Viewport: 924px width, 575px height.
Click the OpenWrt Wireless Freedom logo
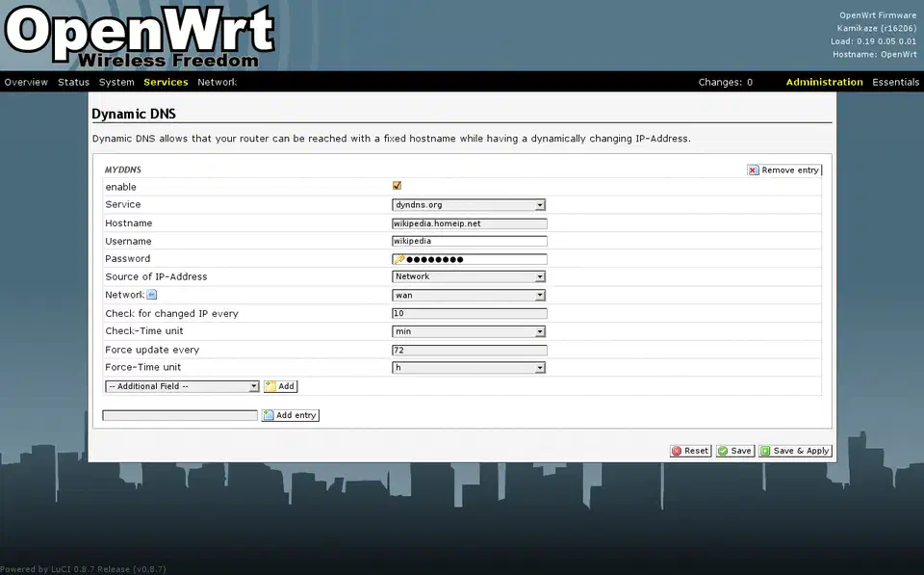[x=140, y=37]
